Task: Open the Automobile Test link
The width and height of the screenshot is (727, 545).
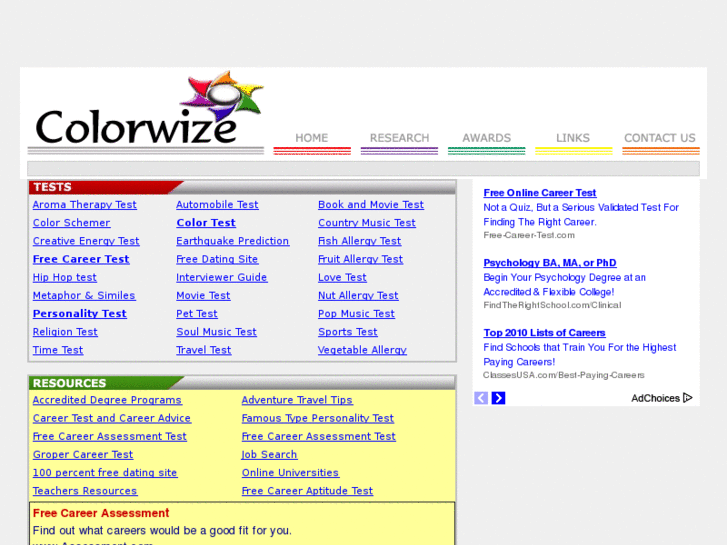Action: [x=217, y=205]
